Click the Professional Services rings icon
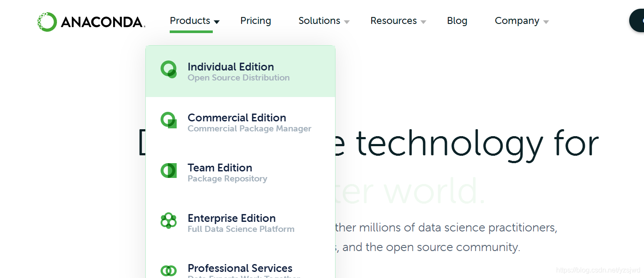 pyautogui.click(x=169, y=271)
